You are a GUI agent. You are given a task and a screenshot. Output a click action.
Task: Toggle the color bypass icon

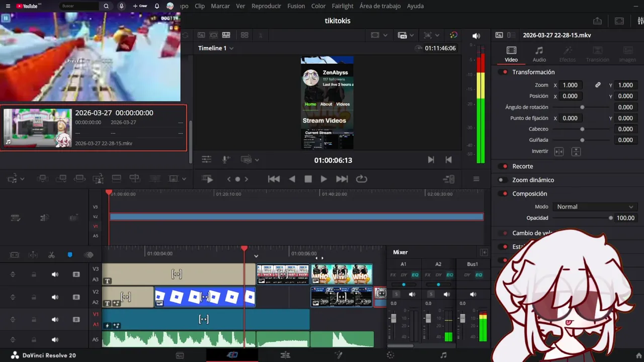[x=453, y=35]
